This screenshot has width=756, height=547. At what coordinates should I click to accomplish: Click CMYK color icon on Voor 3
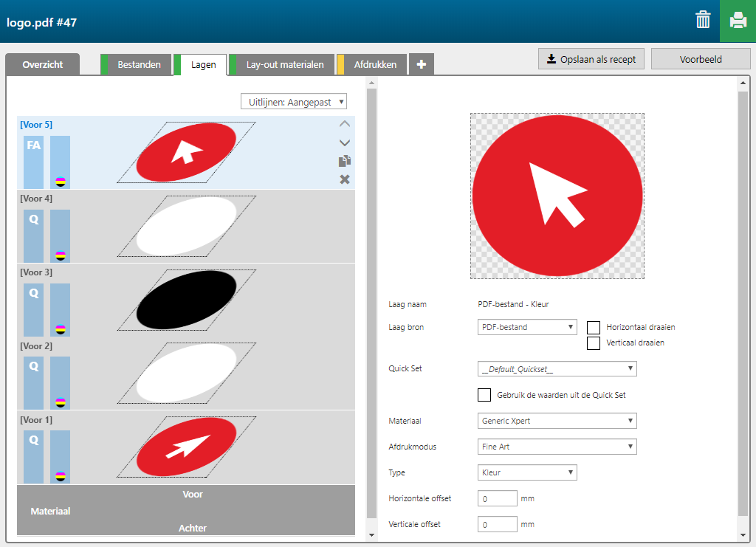[x=61, y=329]
